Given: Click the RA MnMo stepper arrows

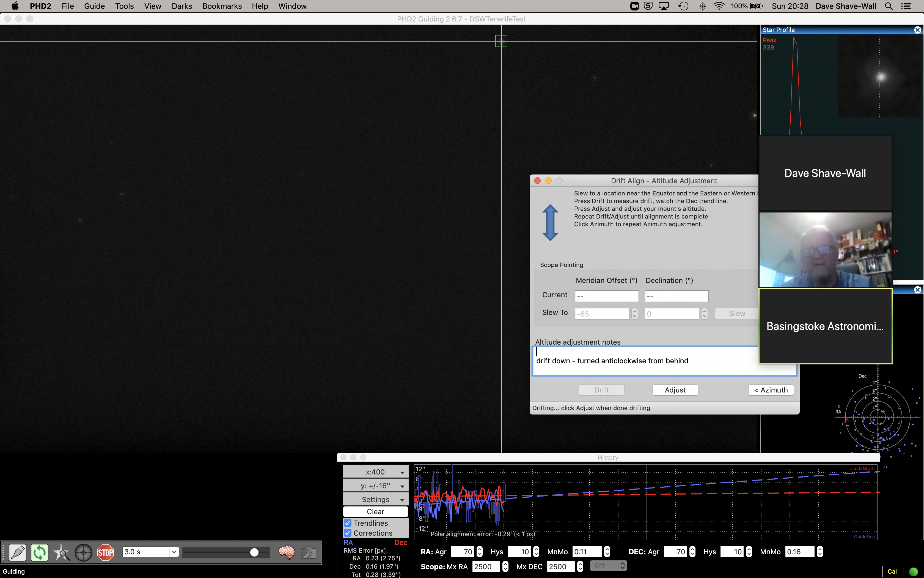Looking at the screenshot, I should 607,552.
